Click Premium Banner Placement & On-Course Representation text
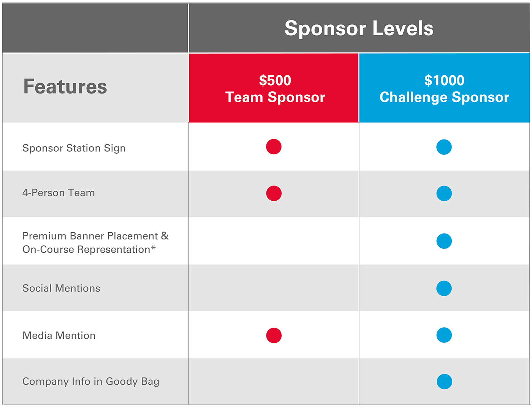Image resolution: width=532 pixels, height=409 pixels. 95,243
